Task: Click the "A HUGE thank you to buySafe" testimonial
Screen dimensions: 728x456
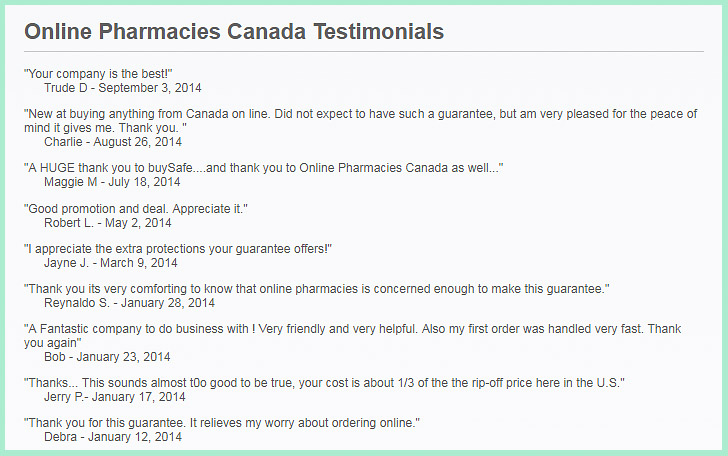Action: pyautogui.click(x=264, y=168)
